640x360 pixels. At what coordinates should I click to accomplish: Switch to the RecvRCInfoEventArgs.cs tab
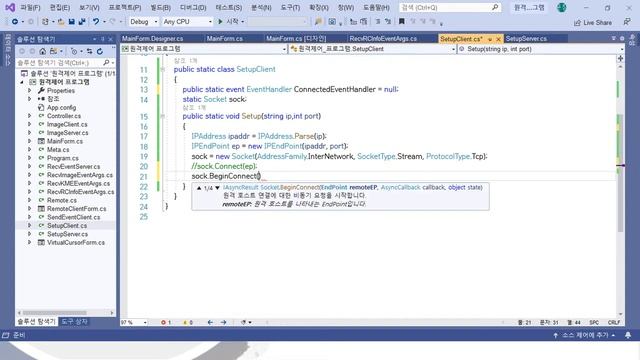click(383, 39)
